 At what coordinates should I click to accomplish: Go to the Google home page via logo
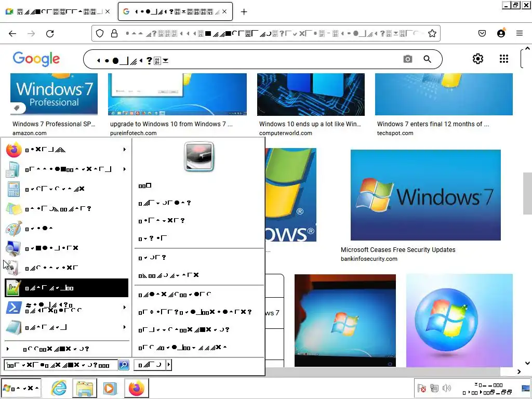[x=36, y=59]
